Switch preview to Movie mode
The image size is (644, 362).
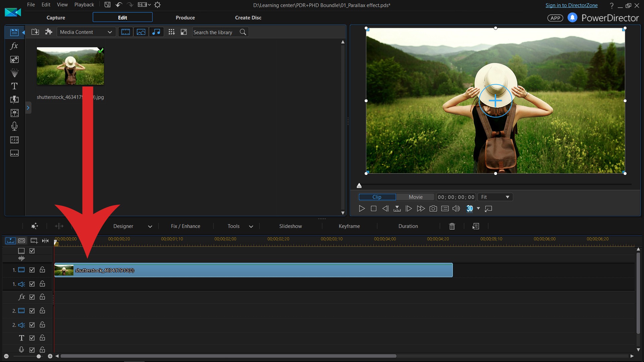(416, 197)
